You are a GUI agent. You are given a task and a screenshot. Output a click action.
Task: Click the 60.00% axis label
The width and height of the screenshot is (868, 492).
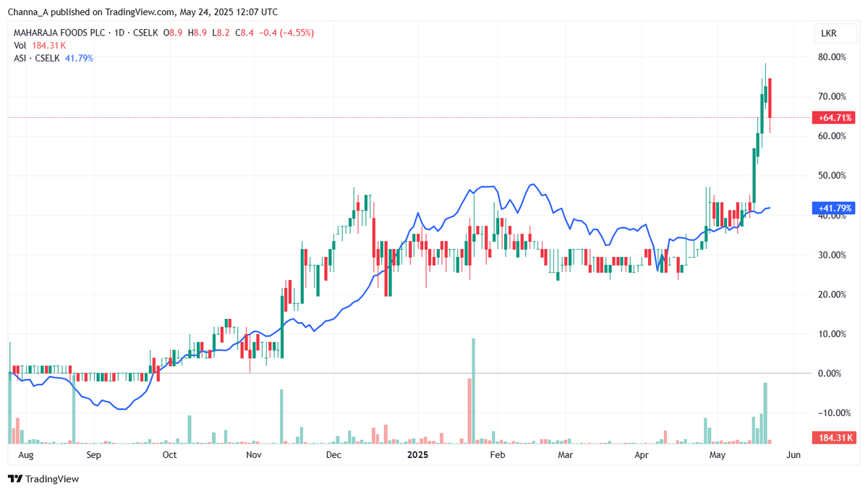click(833, 136)
